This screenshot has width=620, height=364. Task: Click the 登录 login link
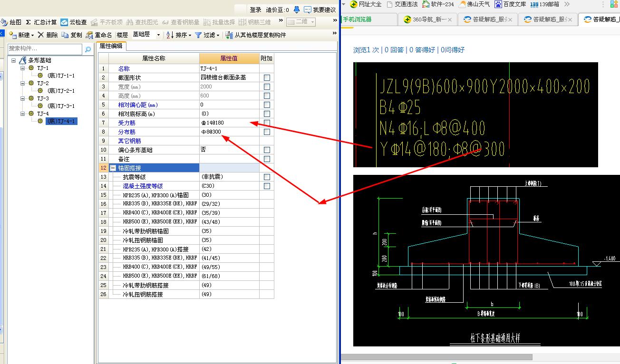pos(255,10)
